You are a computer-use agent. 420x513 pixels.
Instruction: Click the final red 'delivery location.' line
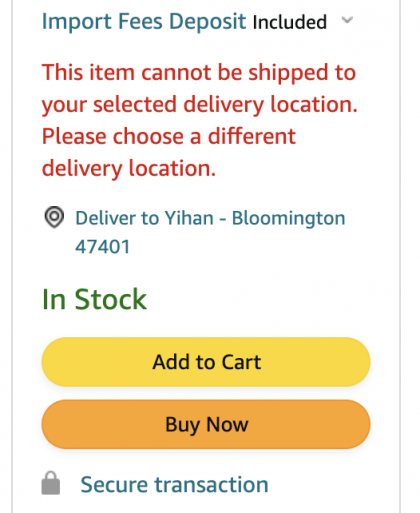129,168
